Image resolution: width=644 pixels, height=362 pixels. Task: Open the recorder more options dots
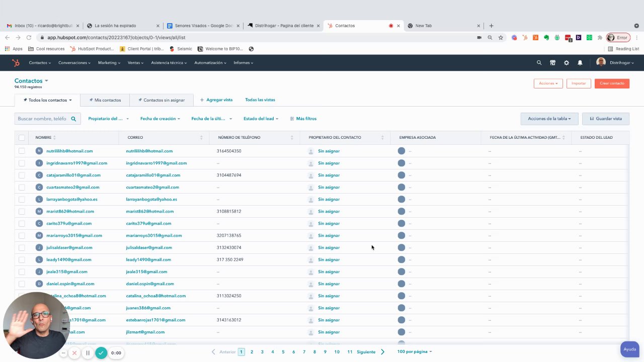[x=63, y=353]
